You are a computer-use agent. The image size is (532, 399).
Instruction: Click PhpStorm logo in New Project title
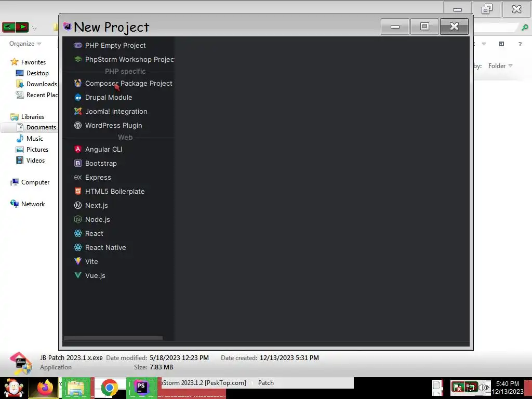coord(67,26)
